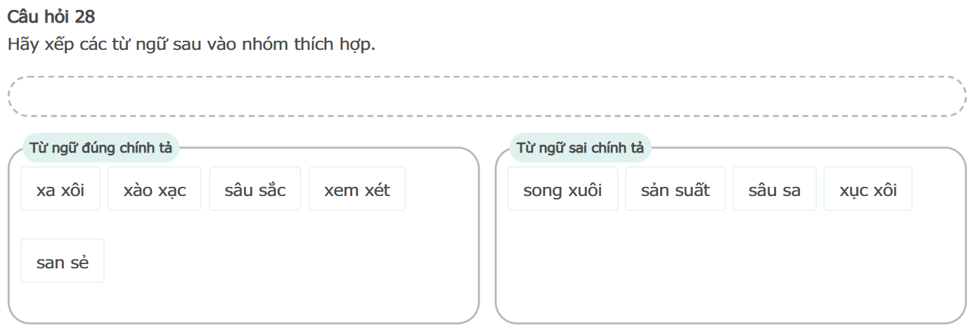Click the "Từ ngữ đúng chính tả" group label
Image resolution: width=980 pixels, height=333 pixels.
click(101, 148)
